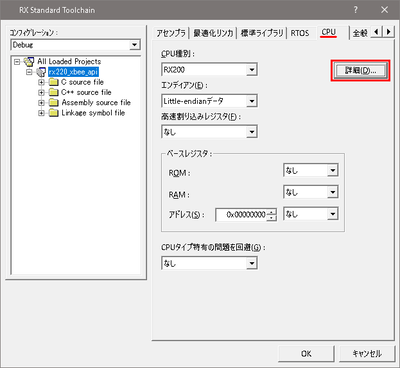The width and height of the screenshot is (400, 368).
Task: Click the rx220_xbee_api project icon
Action: 41,72
